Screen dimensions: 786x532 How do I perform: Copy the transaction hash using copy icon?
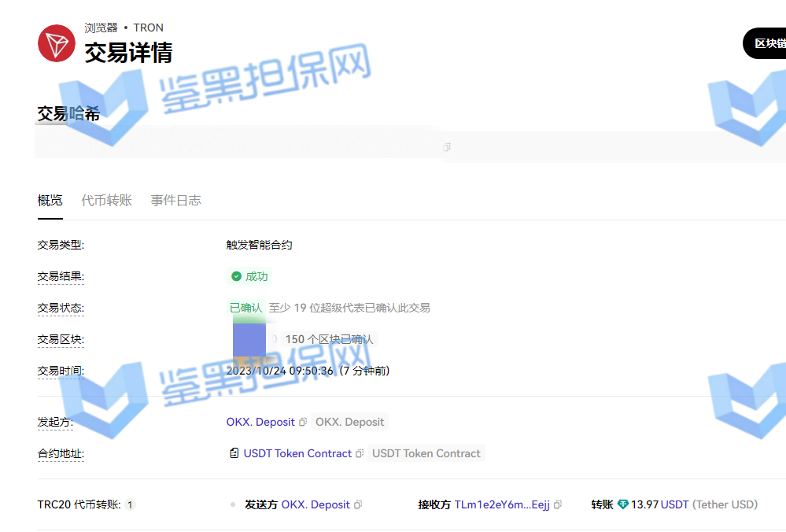447,147
